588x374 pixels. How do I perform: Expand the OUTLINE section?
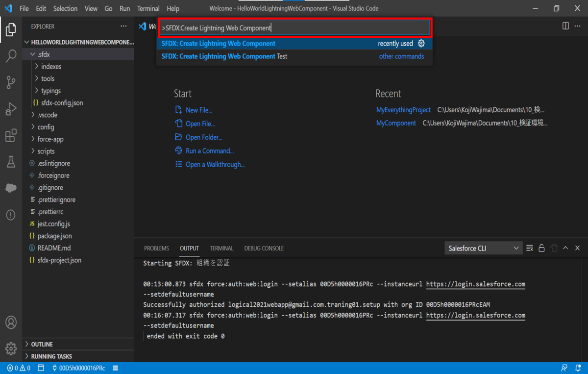coord(78,344)
